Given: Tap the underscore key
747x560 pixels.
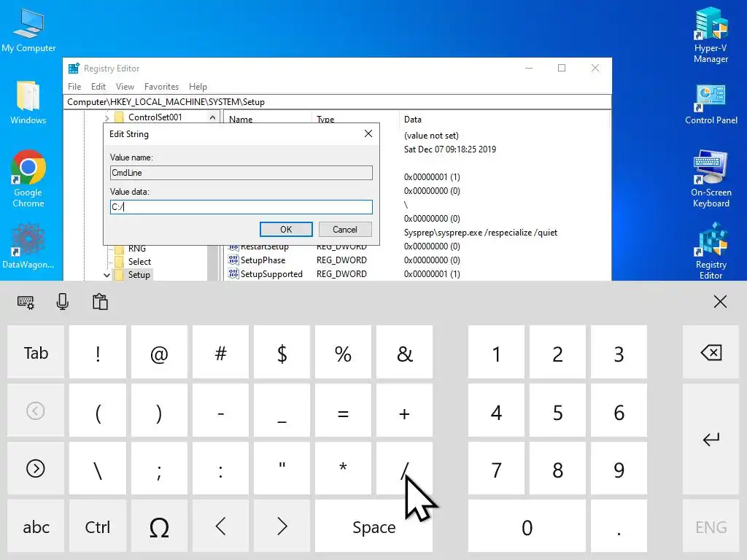Looking at the screenshot, I should [x=282, y=411].
